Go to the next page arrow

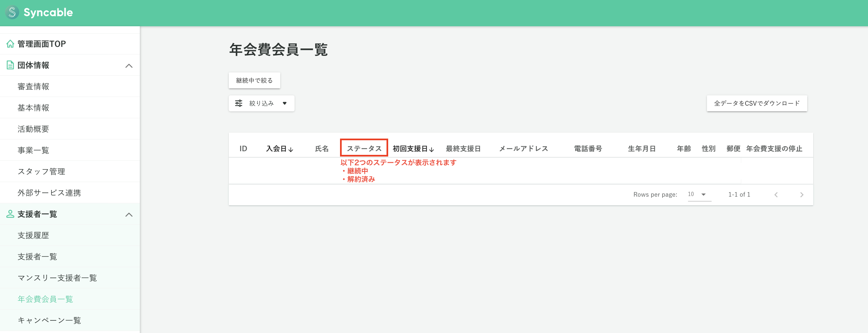pyautogui.click(x=802, y=195)
